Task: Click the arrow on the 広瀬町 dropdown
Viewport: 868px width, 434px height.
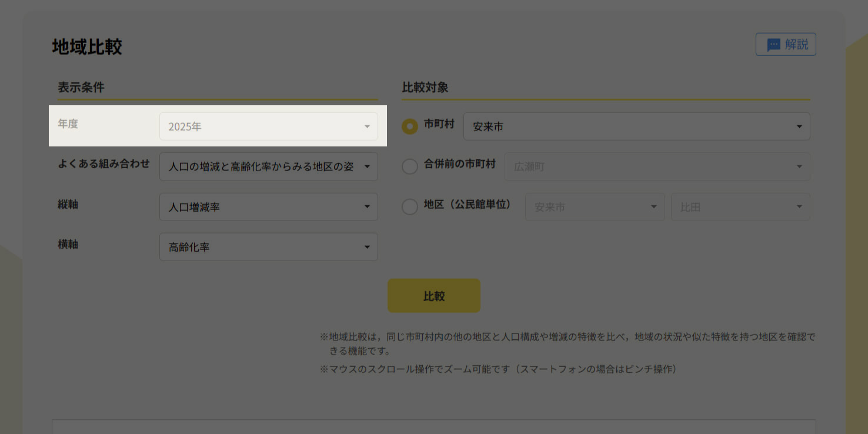Action: coord(799,167)
